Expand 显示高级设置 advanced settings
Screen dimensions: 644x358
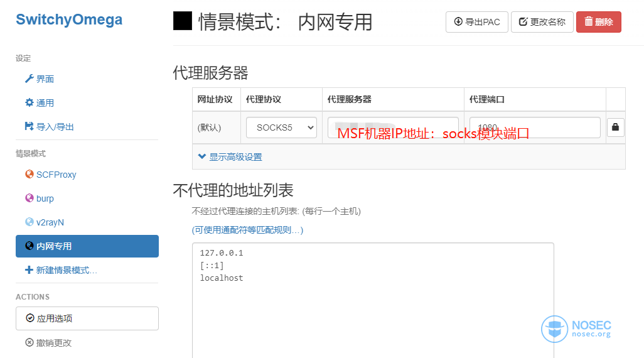coord(230,156)
